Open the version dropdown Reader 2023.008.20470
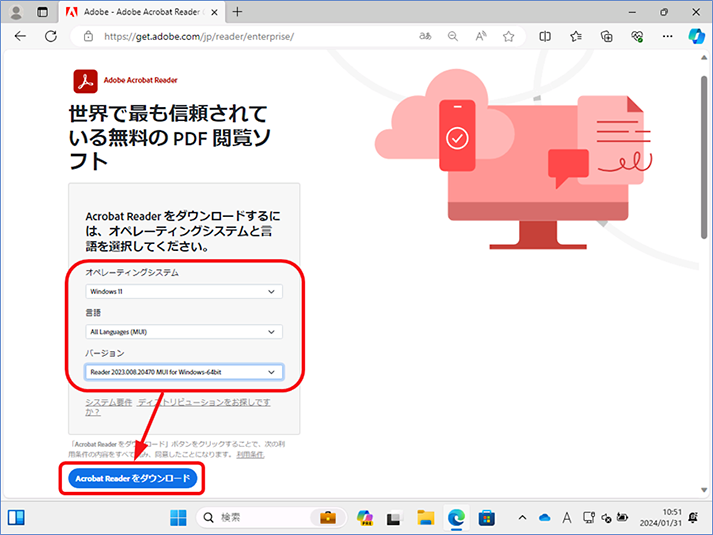This screenshot has height=535, width=713. pos(184,372)
